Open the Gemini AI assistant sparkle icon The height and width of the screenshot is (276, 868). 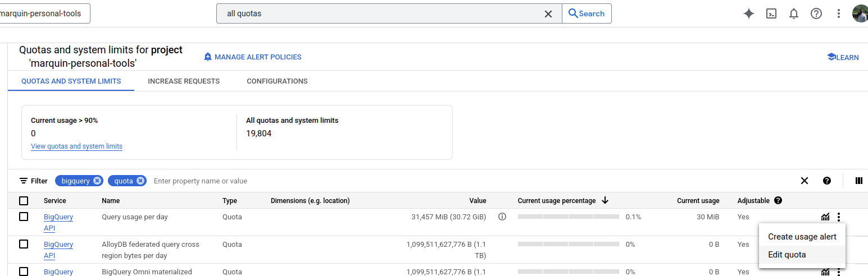(748, 13)
